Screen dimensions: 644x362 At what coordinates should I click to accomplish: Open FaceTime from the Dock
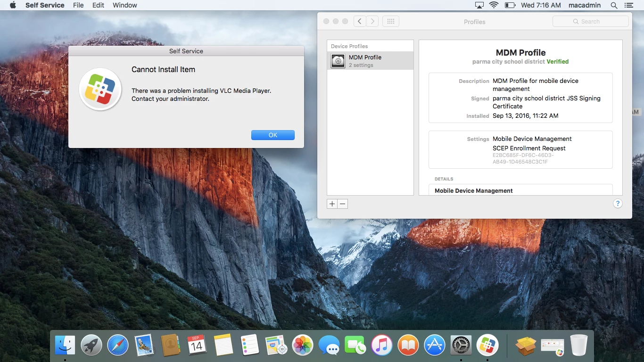pos(355,346)
